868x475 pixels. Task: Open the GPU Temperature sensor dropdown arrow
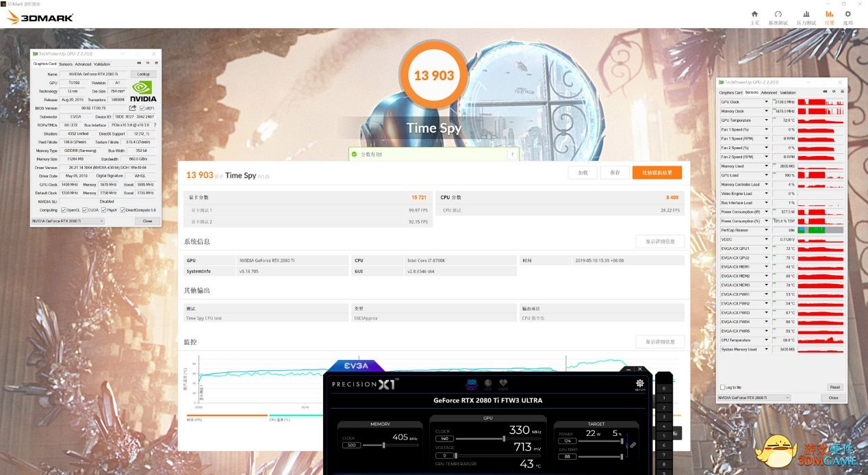click(x=766, y=120)
